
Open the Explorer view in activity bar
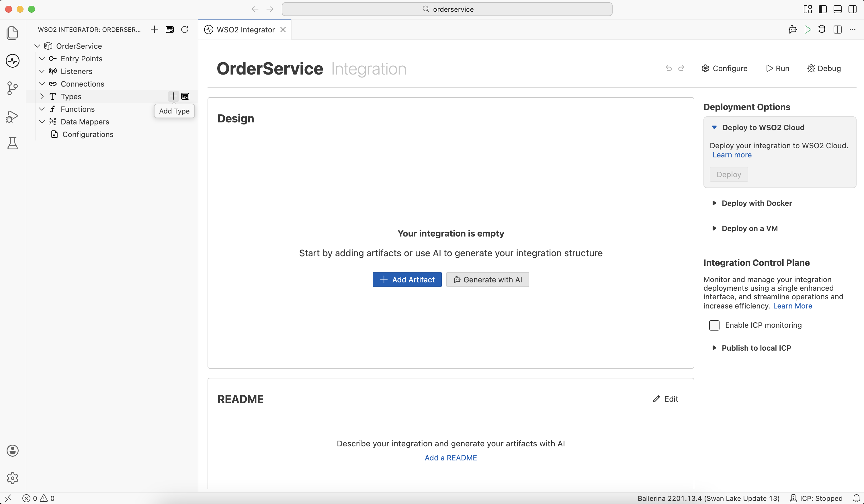13,33
